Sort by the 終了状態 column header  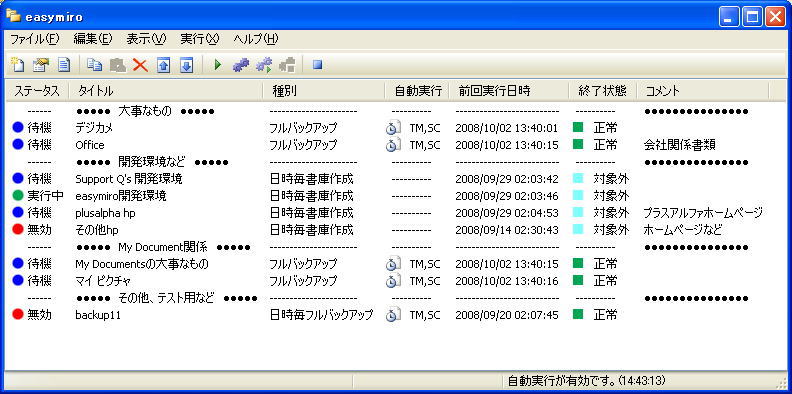(603, 91)
